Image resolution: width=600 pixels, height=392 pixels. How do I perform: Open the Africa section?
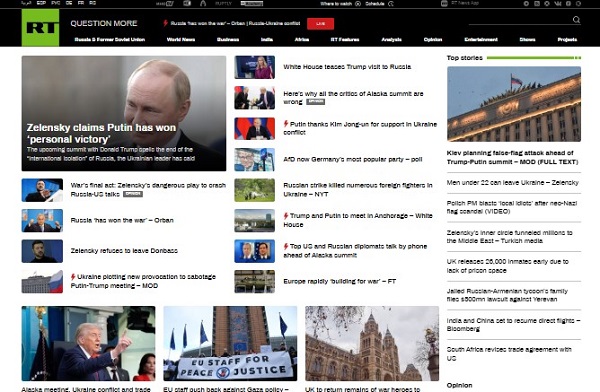(302, 39)
